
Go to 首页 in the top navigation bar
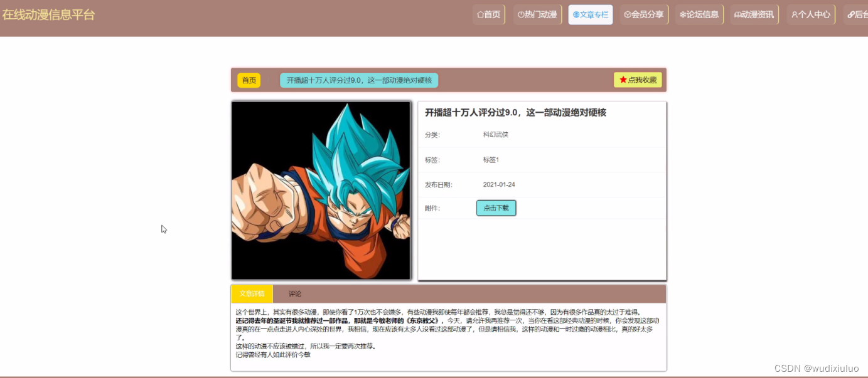click(x=489, y=14)
